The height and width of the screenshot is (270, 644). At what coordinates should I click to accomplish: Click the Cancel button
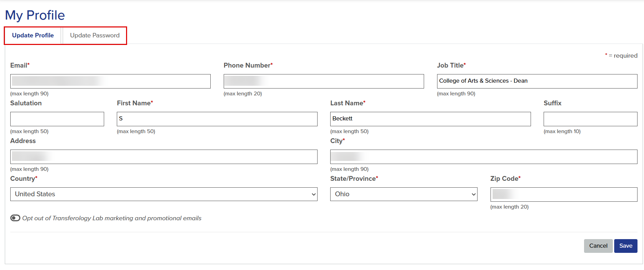(598, 246)
